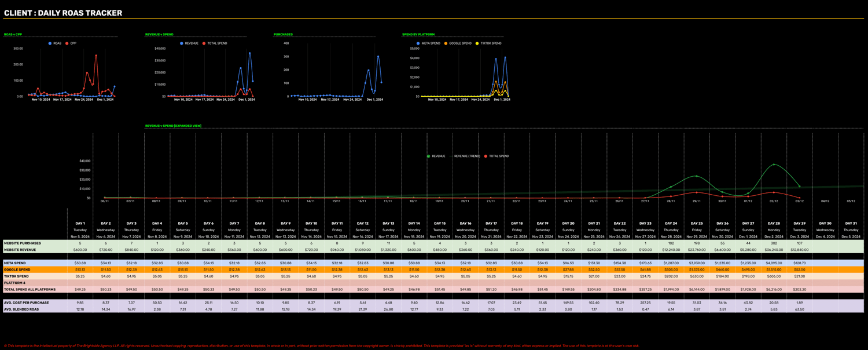Click the '$840.00' website revenue cell
Viewport: 868px width, 350px height.
point(131,250)
